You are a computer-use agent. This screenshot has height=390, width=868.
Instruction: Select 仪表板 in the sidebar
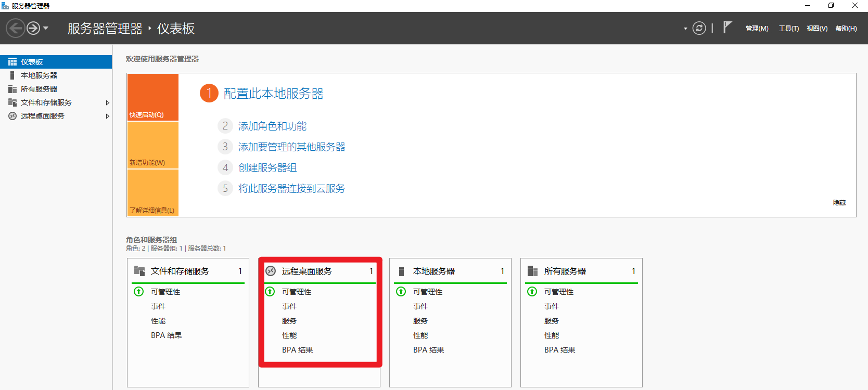click(56, 62)
